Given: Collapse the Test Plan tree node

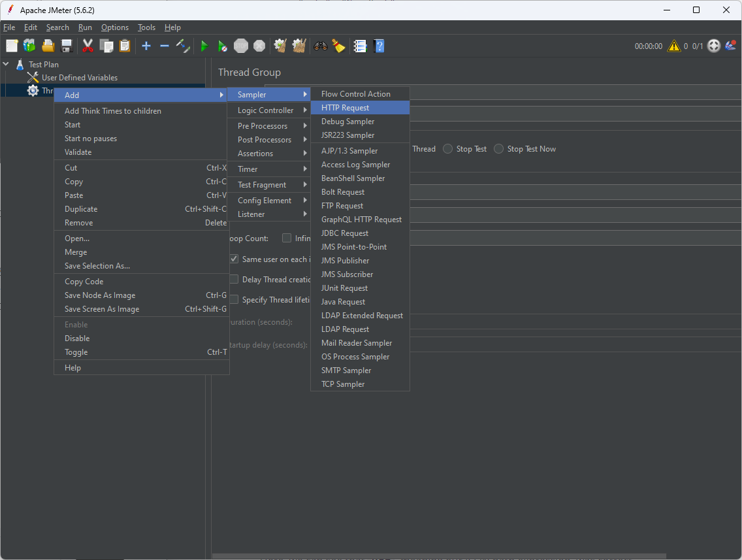Looking at the screenshot, I should (x=6, y=63).
